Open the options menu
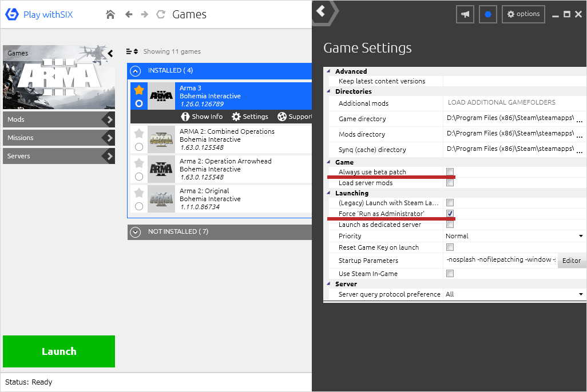 point(523,14)
